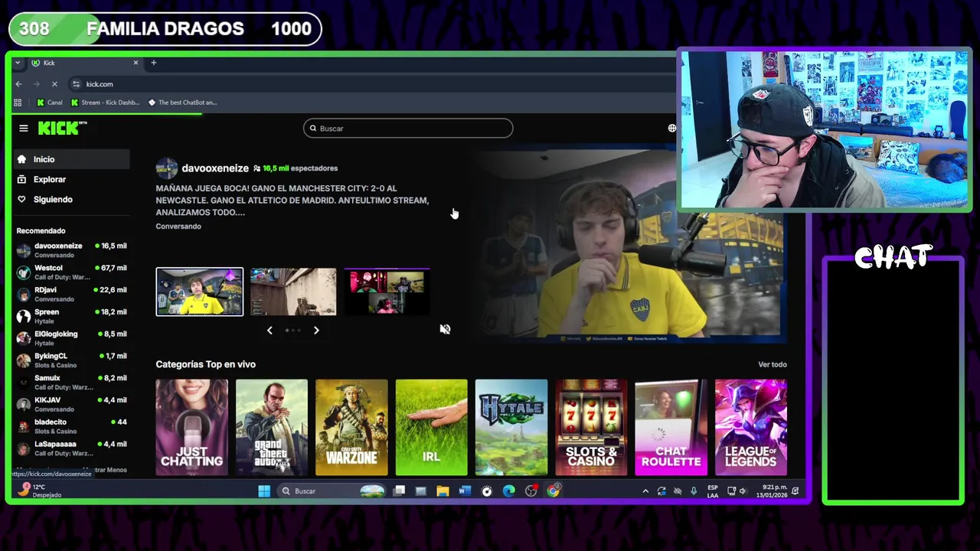Go to next featured stream arrow
Viewport: 980px width, 551px height.
tap(316, 331)
